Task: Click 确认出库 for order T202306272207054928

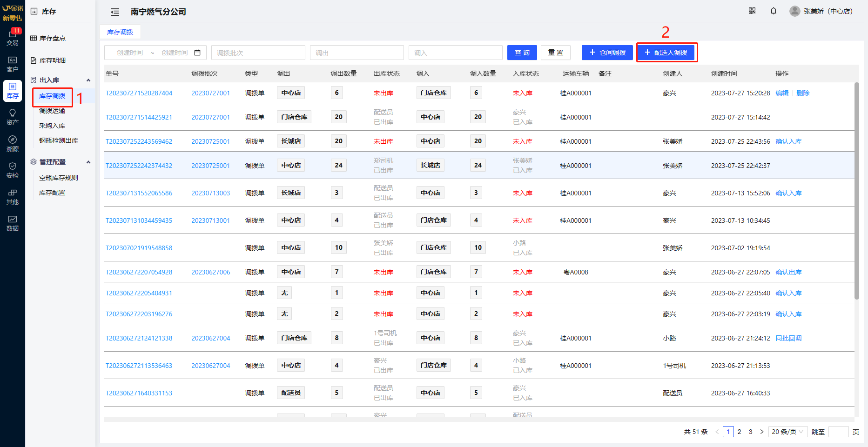Action: 788,272
